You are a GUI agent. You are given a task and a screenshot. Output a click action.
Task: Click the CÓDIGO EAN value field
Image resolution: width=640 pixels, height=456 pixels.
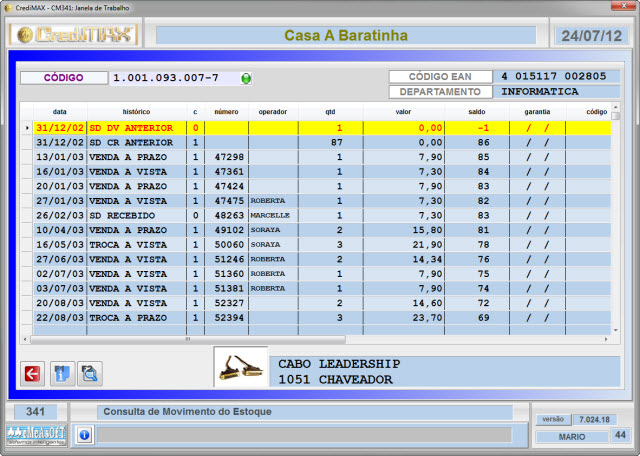553,76
